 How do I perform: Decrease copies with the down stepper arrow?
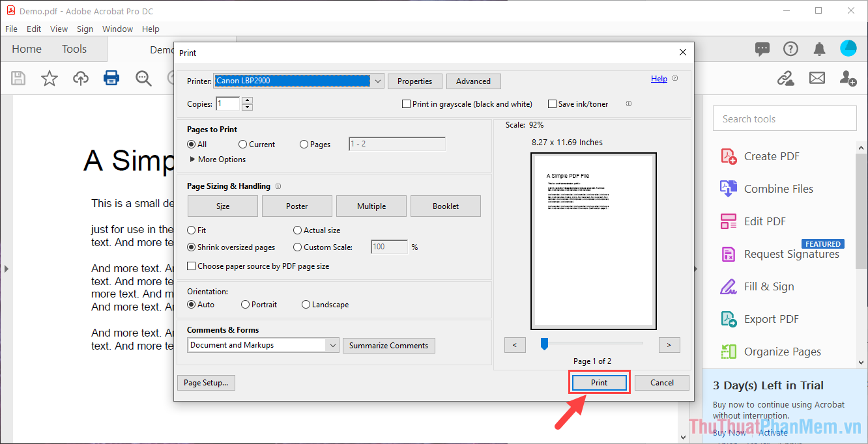point(247,107)
